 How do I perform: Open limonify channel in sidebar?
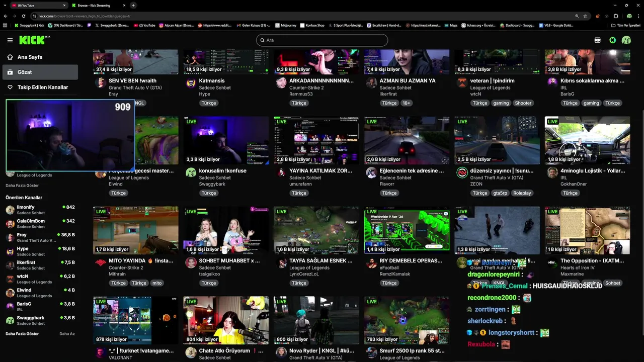[40, 210]
